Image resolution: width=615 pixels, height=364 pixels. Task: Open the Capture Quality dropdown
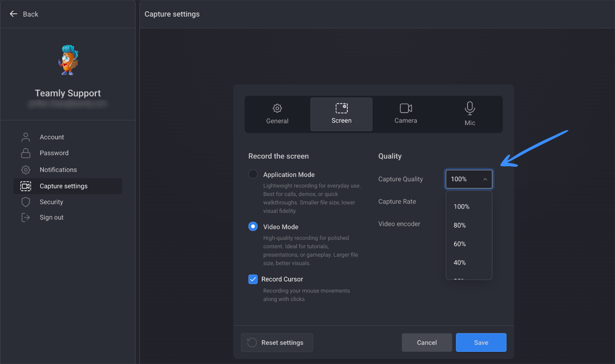(469, 179)
